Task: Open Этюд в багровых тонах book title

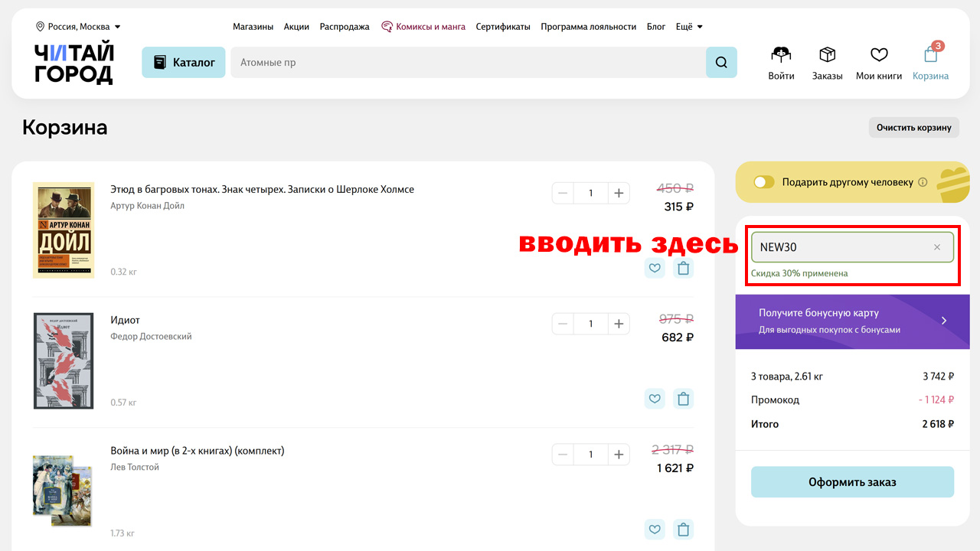Action: [263, 189]
